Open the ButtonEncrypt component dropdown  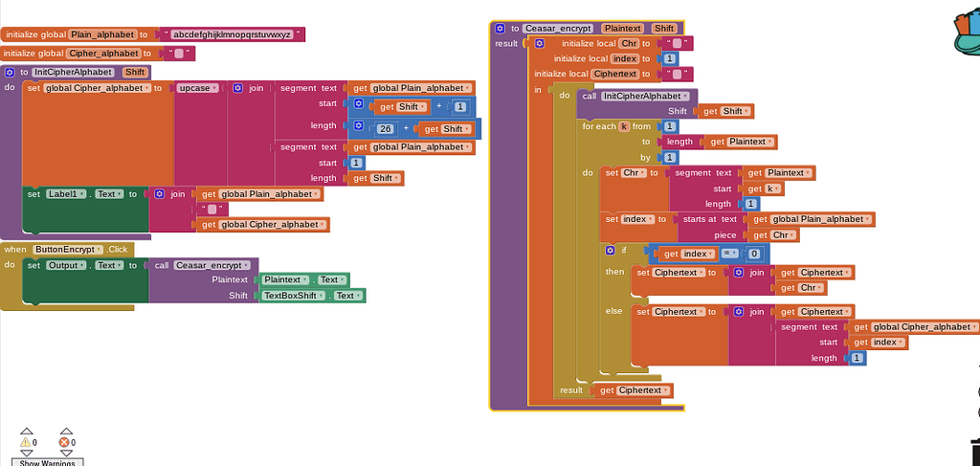click(99, 249)
